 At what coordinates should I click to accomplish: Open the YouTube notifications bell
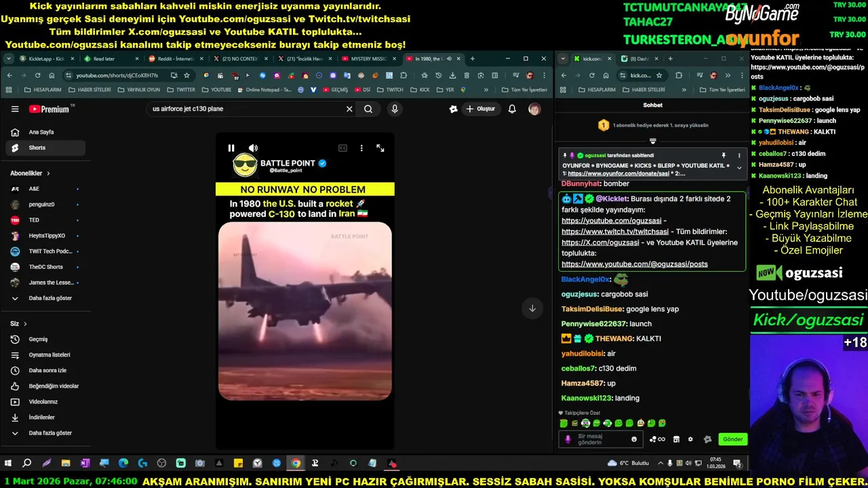pos(512,108)
